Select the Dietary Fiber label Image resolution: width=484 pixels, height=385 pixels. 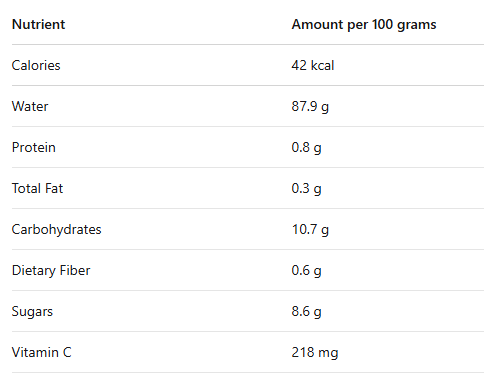coord(51,271)
